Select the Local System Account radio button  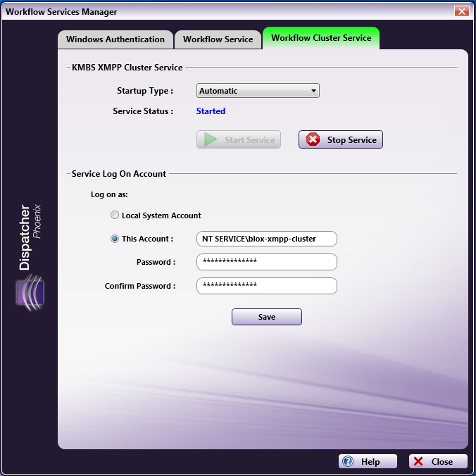[115, 215]
